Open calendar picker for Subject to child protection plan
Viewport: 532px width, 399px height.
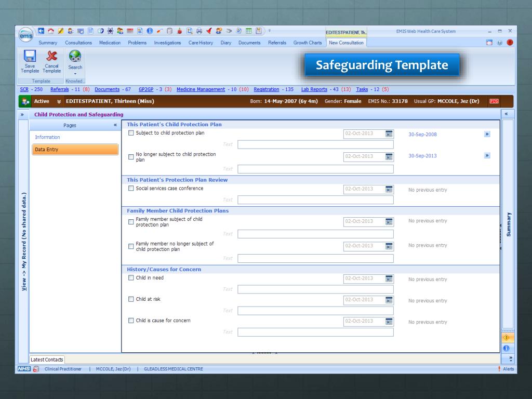(x=389, y=134)
